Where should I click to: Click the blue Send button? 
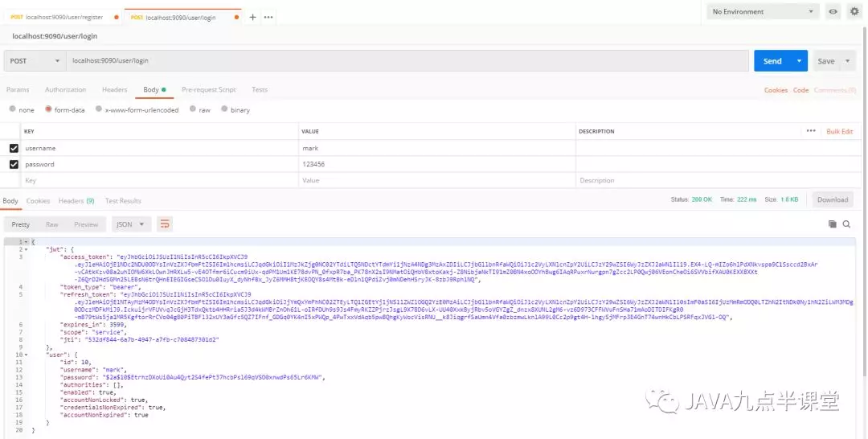tap(772, 61)
